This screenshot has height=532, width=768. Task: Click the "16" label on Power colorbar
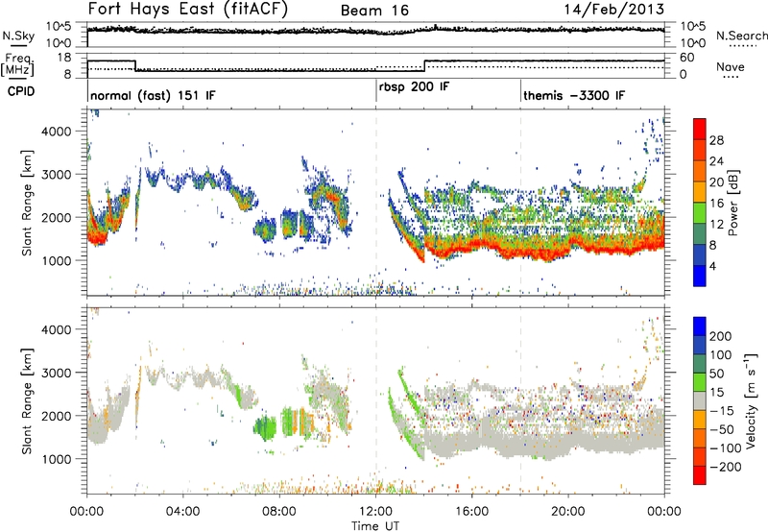(x=716, y=204)
